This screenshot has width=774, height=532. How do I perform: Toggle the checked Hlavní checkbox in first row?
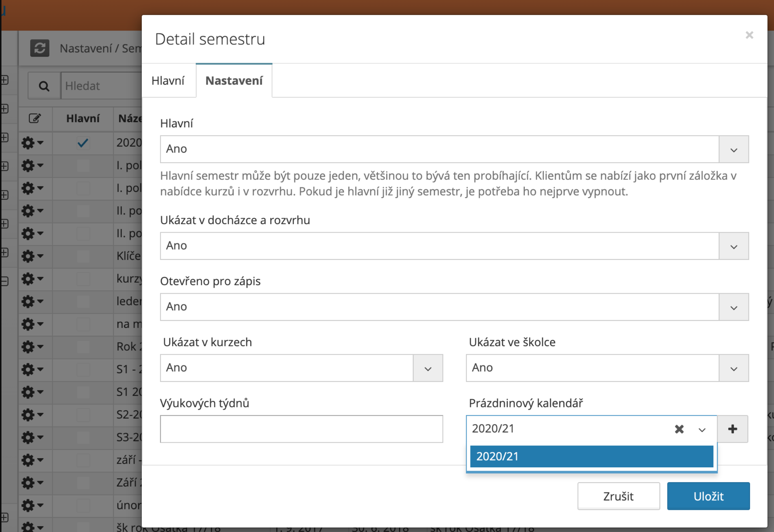(x=83, y=143)
